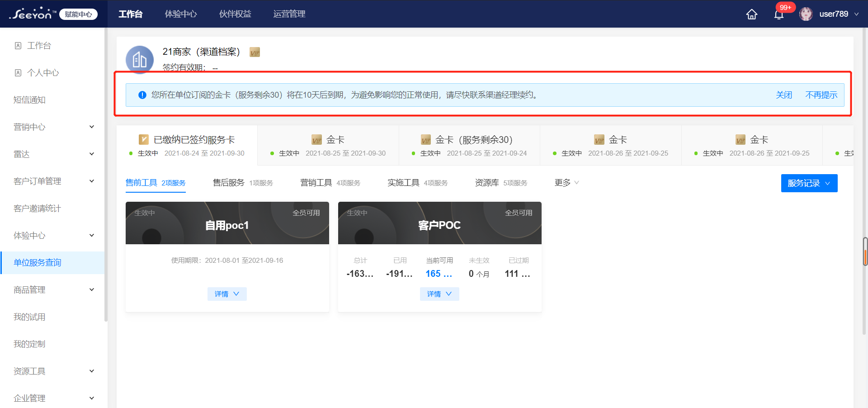Select the 售前工具 tab
This screenshot has width=868, height=408.
(156, 183)
